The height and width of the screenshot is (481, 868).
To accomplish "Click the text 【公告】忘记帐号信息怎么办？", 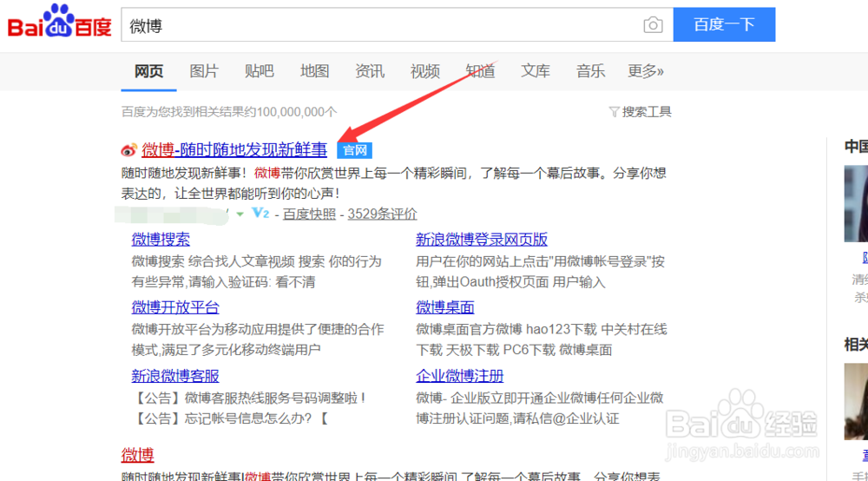I will tap(225, 418).
